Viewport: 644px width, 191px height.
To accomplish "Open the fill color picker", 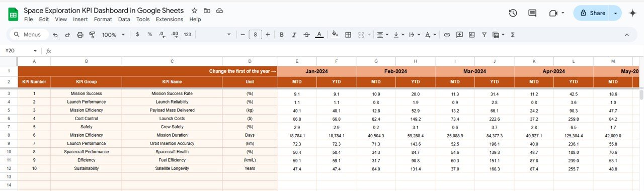I will point(335,35).
